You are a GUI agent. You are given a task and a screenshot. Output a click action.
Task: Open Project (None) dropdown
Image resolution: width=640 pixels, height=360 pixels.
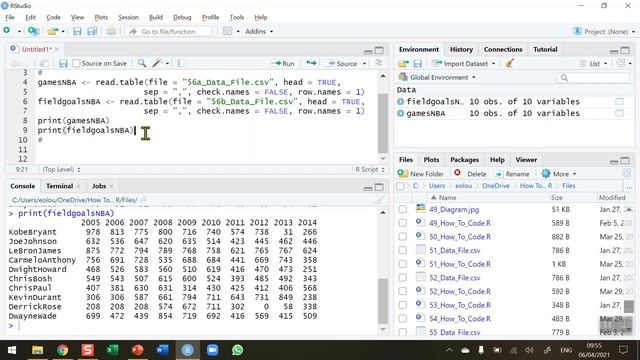click(x=604, y=31)
